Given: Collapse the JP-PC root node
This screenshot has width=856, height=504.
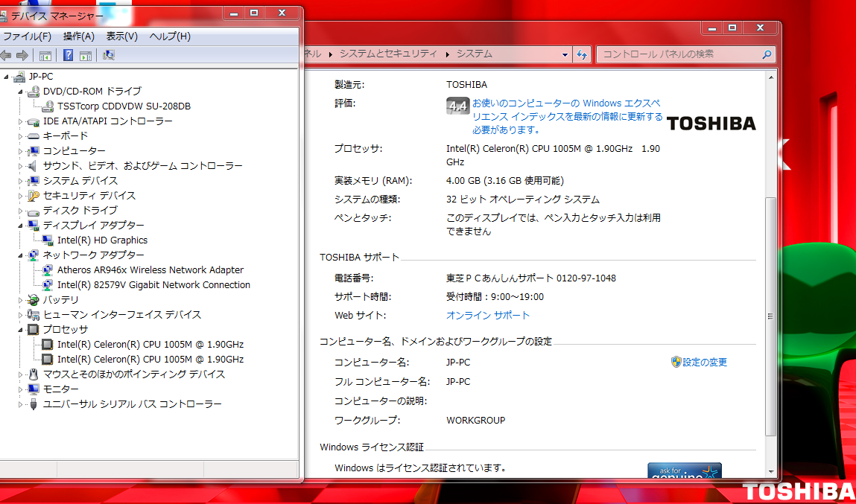Looking at the screenshot, I should coord(6,77).
